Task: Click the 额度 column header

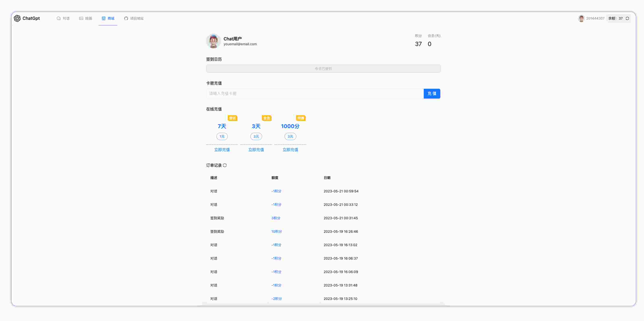Action: pyautogui.click(x=275, y=178)
